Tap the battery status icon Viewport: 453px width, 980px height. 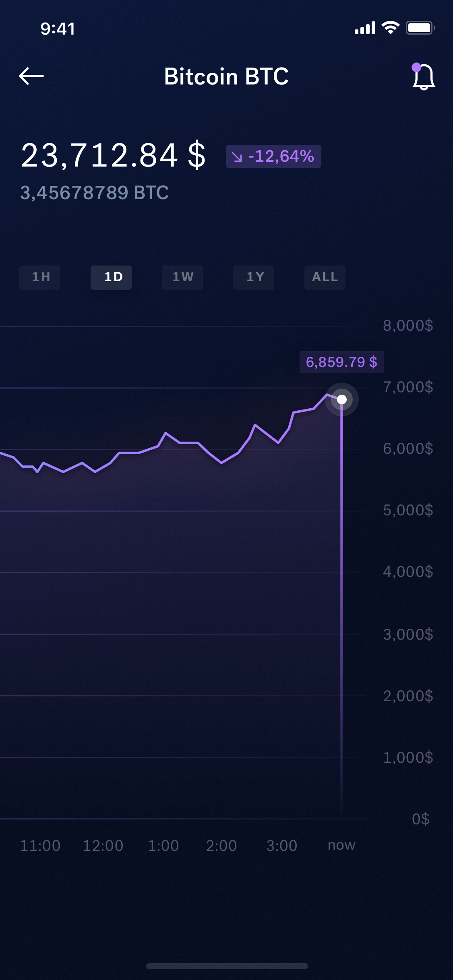point(420,28)
